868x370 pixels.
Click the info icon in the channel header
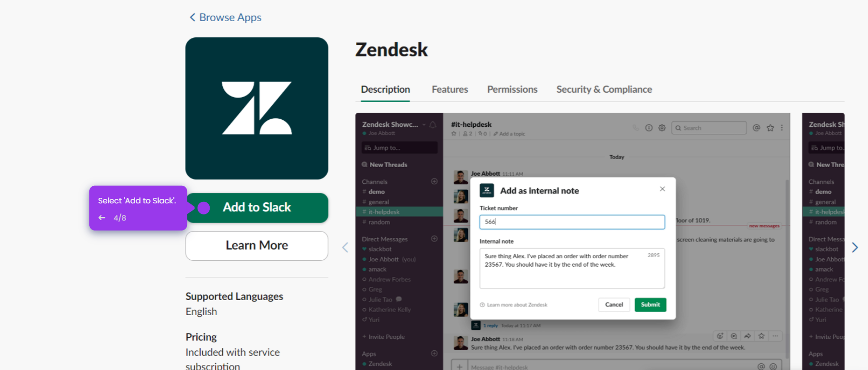[x=649, y=128]
